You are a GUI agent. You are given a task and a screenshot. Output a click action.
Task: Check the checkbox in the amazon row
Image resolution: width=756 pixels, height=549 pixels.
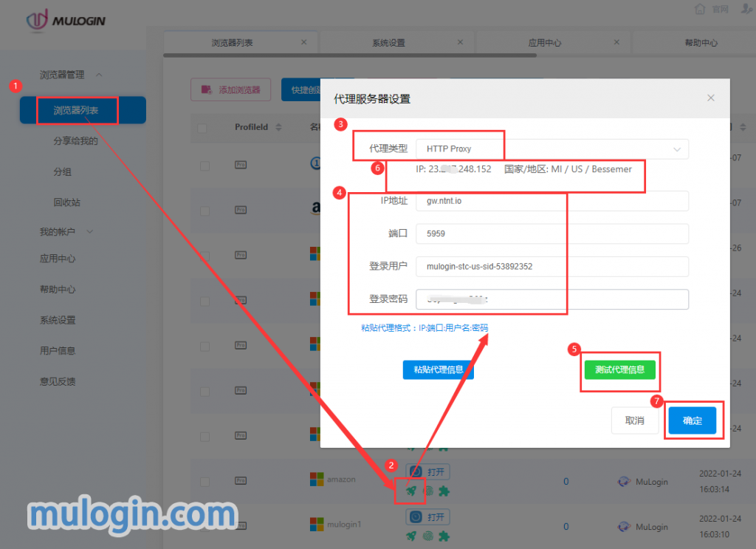coord(205,481)
